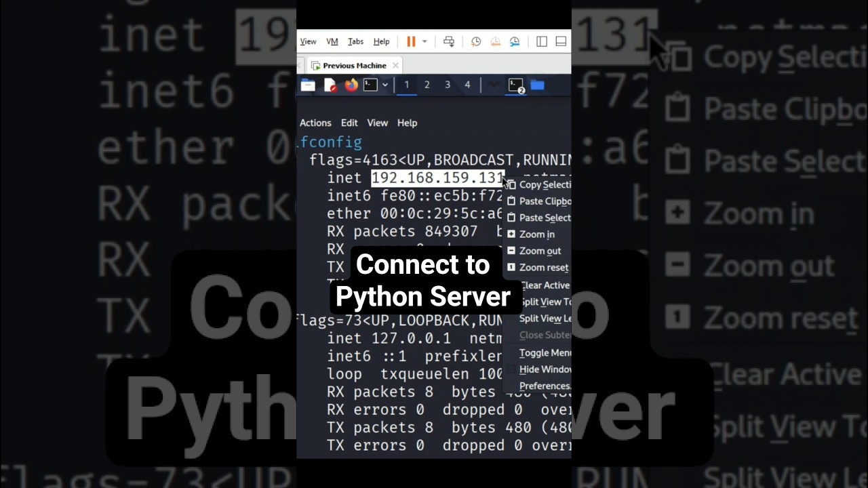868x488 pixels.
Task: Select Zoom reset from context menu
Action: click(x=538, y=267)
